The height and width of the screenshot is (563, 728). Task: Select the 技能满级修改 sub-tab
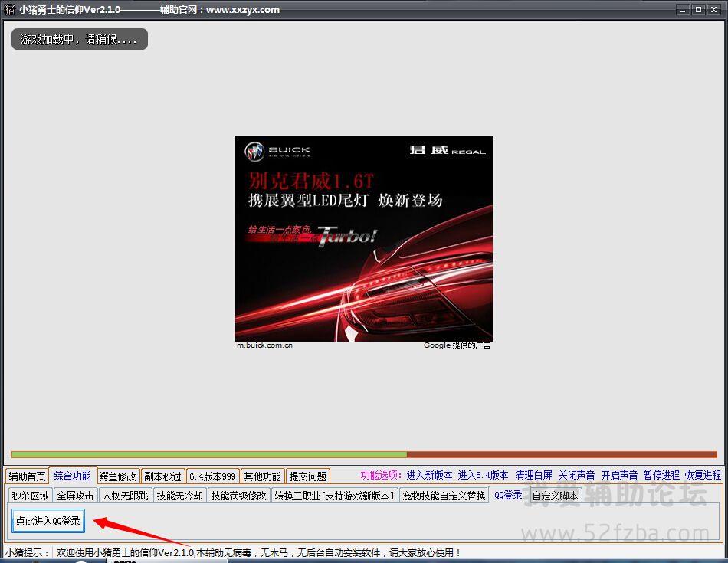coord(238,496)
